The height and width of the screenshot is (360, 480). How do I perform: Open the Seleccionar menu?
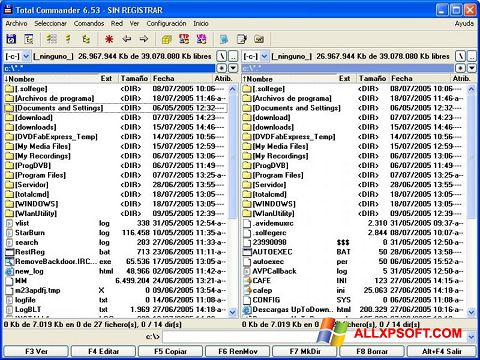click(x=50, y=23)
